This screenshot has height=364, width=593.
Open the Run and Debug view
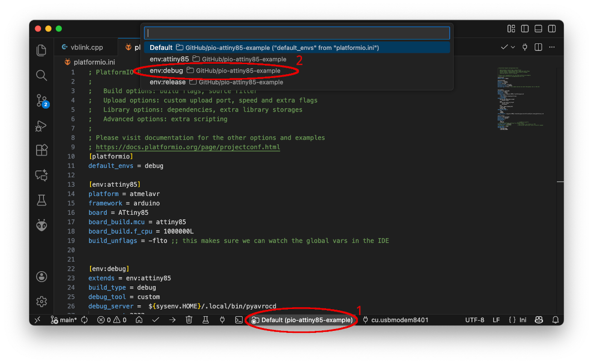tap(42, 125)
